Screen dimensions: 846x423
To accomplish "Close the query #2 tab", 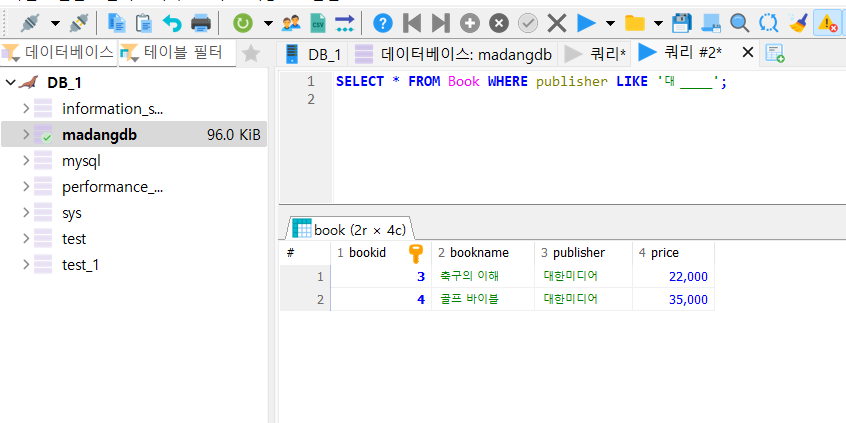I will tap(747, 52).
